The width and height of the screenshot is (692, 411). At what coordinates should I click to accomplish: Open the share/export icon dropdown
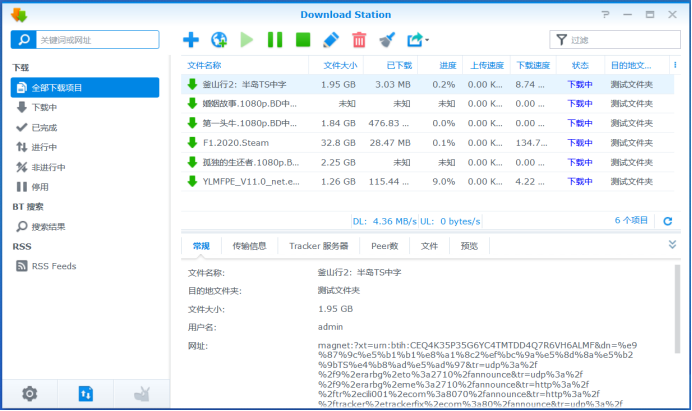417,40
